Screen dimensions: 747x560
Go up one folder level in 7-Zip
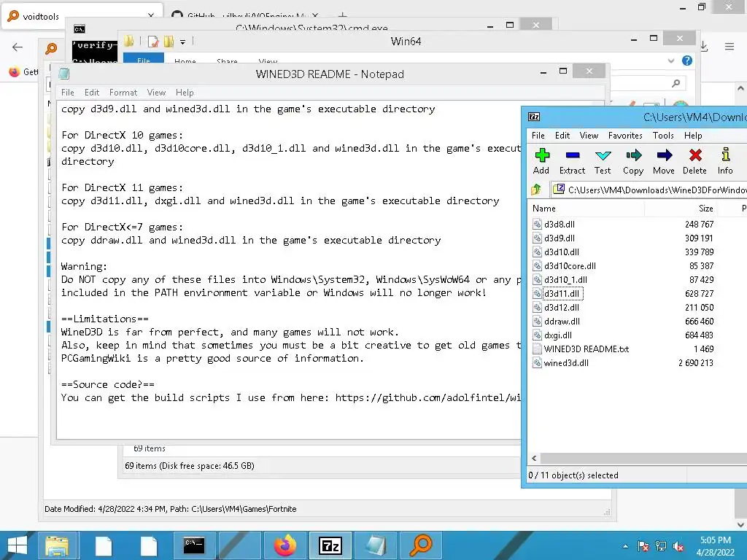(536, 190)
